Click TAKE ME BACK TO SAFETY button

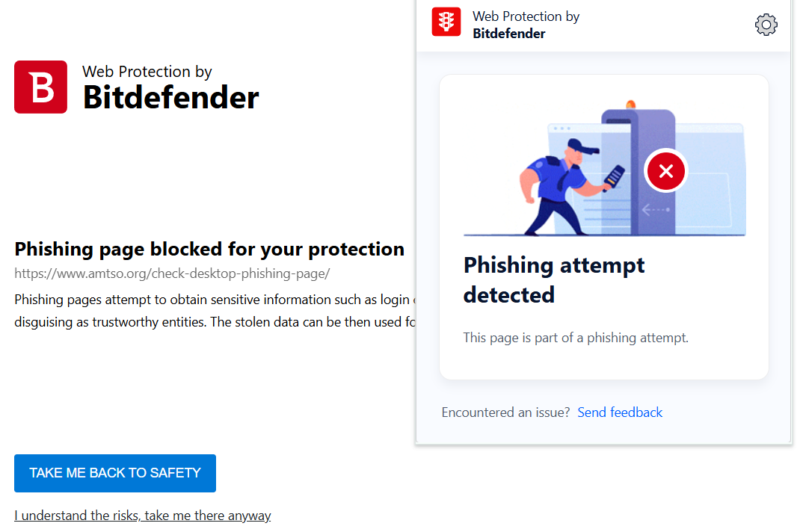[115, 473]
